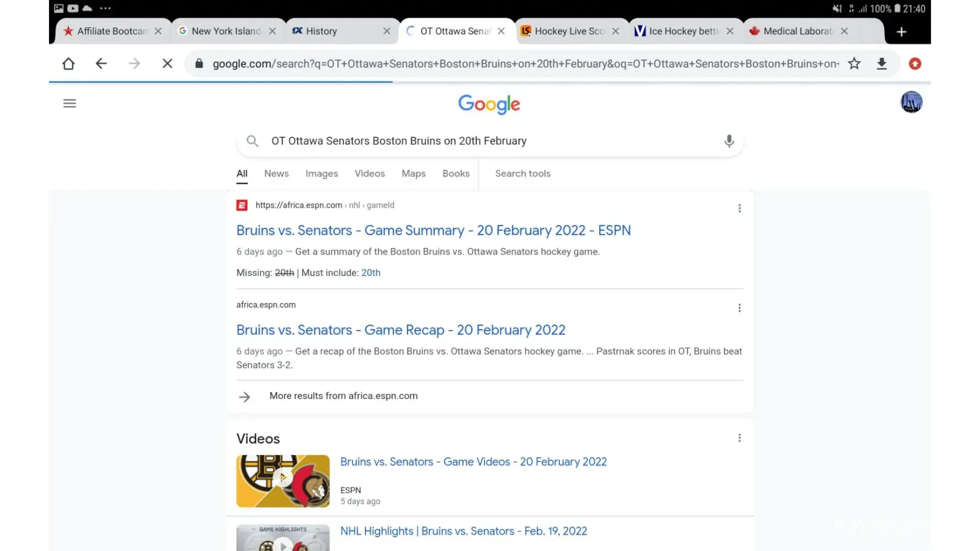The width and height of the screenshot is (980, 551).
Task: Close the Medical Laboratory tab
Action: pyautogui.click(x=844, y=31)
